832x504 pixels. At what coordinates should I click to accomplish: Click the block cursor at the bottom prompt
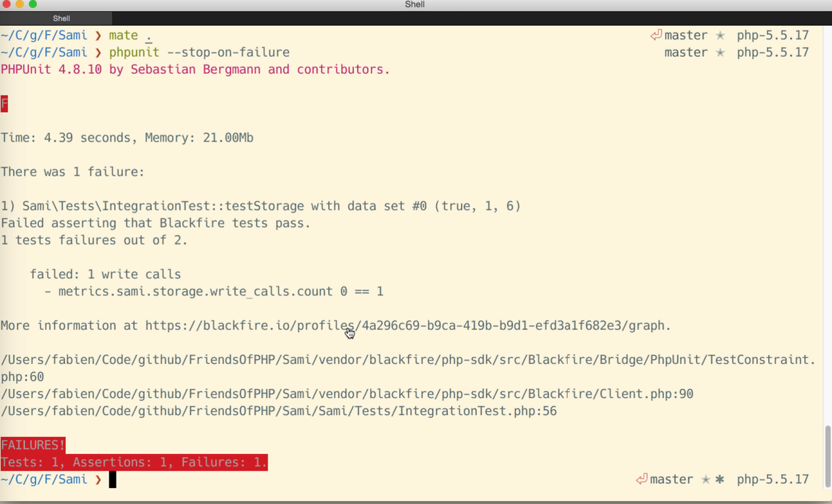112,480
